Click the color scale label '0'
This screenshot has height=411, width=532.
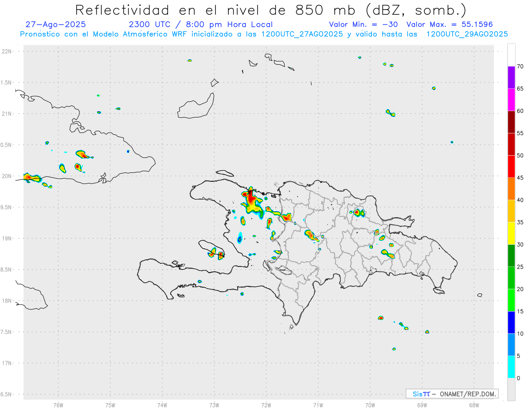pyautogui.click(x=519, y=378)
